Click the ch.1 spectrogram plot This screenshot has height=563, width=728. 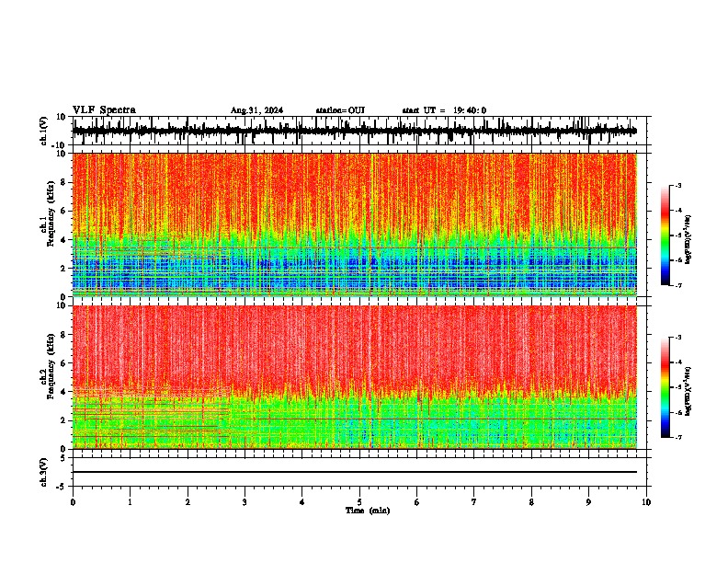(355, 224)
